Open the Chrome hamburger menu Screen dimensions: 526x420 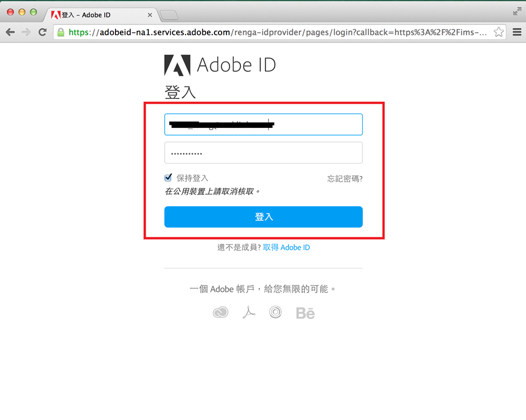(x=517, y=32)
